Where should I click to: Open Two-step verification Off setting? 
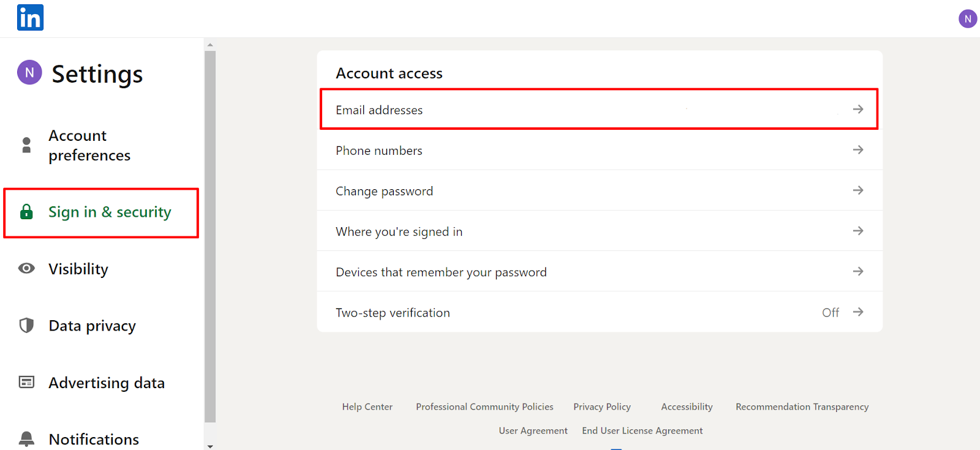(600, 312)
